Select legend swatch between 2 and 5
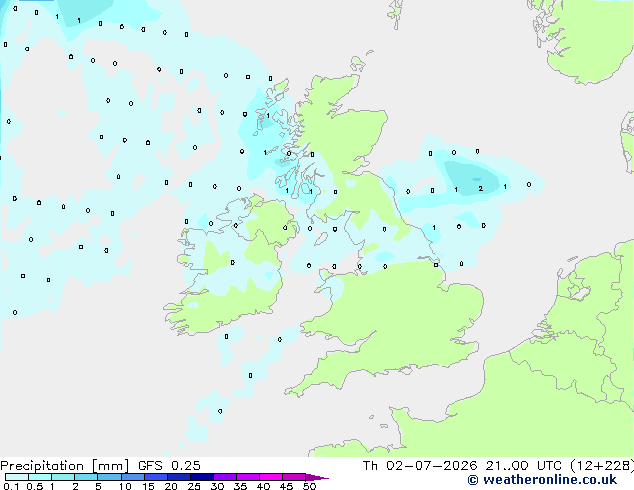634x490 pixels. click(x=86, y=477)
